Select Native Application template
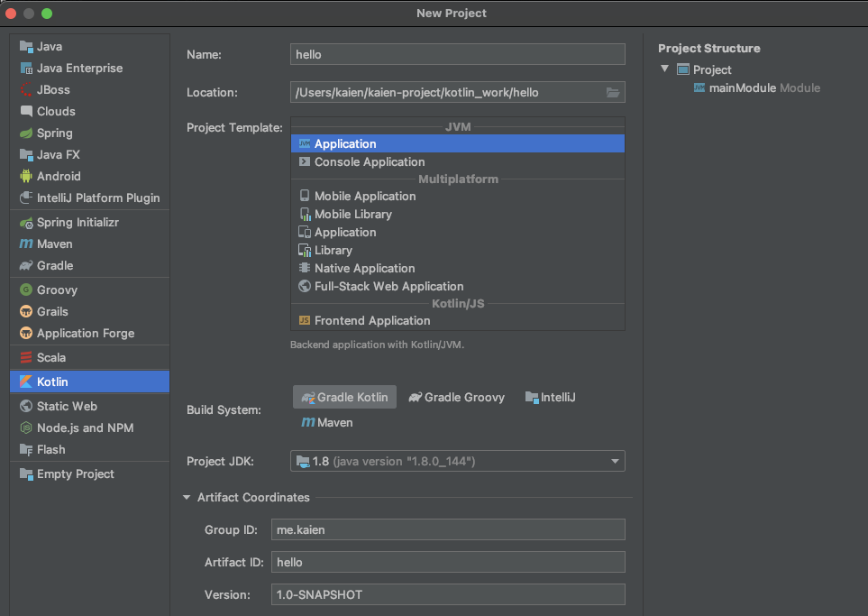Screen dimensions: 868x616 458,268
